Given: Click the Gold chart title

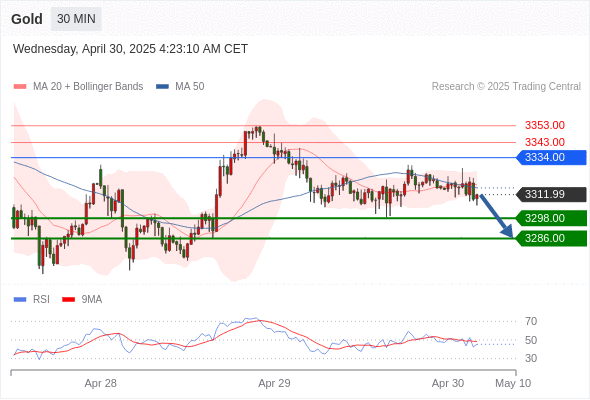Looking at the screenshot, I should 27,19.
